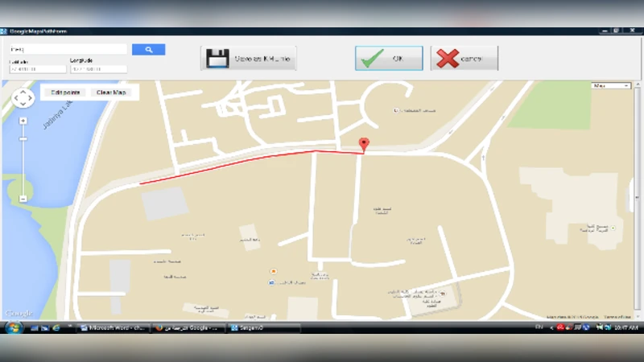
Task: Click the Google logo on map
Action: coord(19,313)
